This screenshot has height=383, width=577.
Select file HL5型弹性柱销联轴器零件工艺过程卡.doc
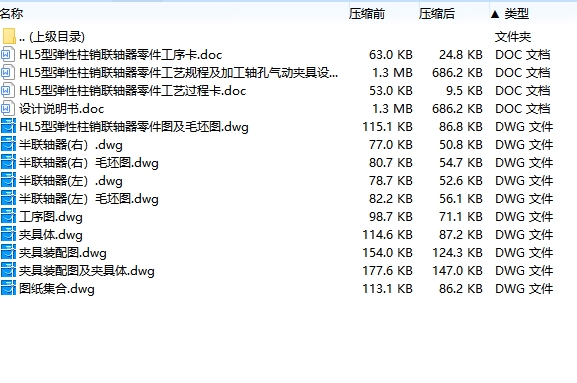(132, 91)
